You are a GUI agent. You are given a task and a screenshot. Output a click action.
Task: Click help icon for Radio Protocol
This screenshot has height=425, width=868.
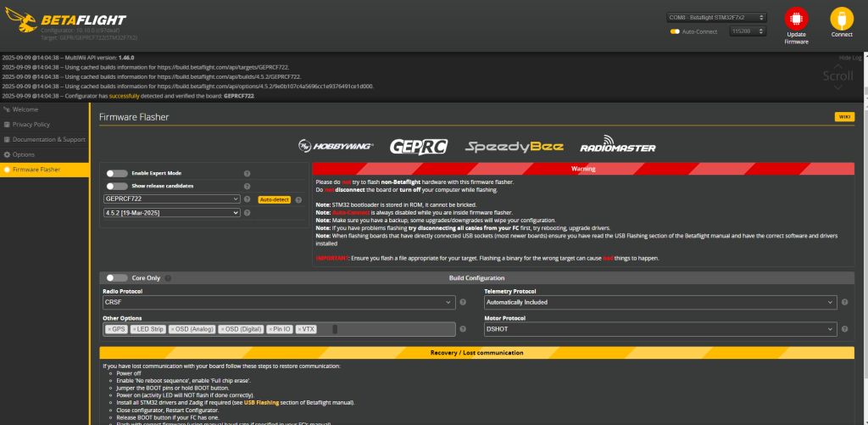coord(463,303)
